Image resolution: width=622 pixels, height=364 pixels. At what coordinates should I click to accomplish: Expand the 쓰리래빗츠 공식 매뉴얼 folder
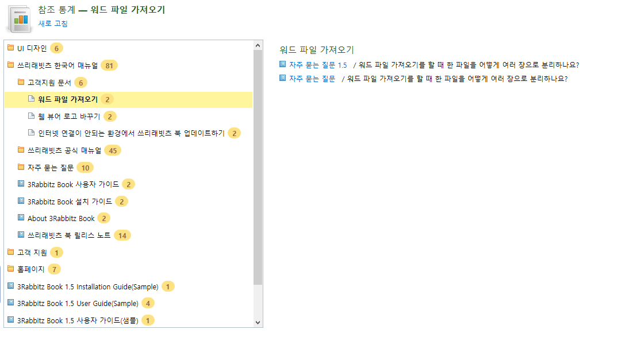click(64, 150)
